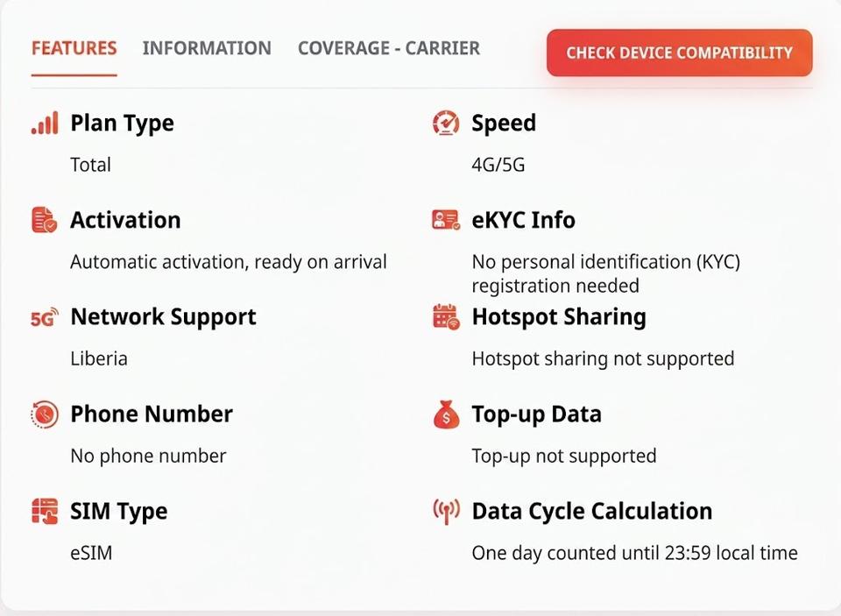This screenshot has height=616, width=841.
Task: Click the 5G Network Support icon
Action: [x=45, y=317]
